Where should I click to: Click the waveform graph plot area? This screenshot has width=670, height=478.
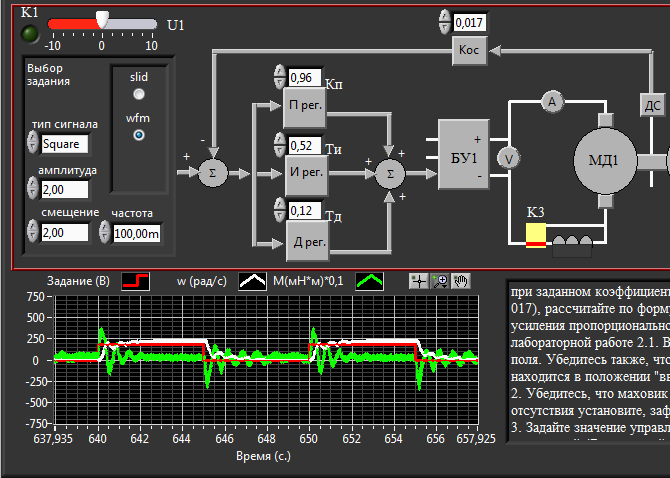[x=266, y=361]
